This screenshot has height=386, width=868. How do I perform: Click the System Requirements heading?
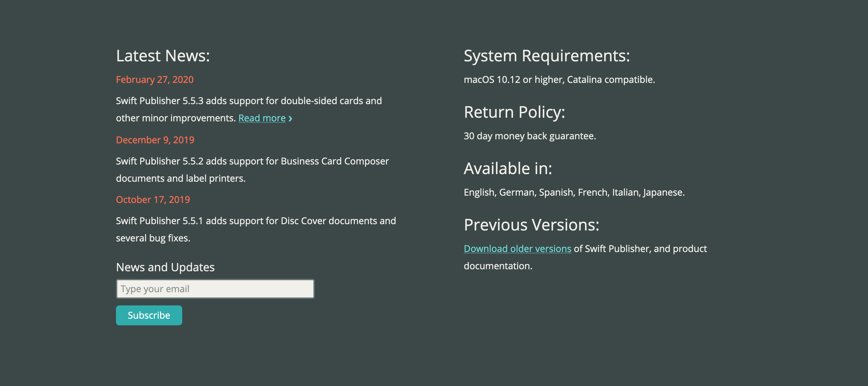(547, 56)
